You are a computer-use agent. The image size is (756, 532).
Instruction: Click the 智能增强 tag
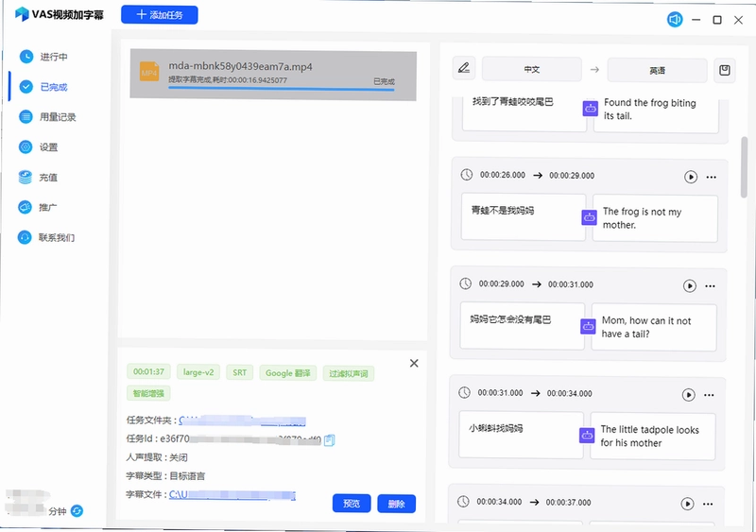[x=148, y=393]
